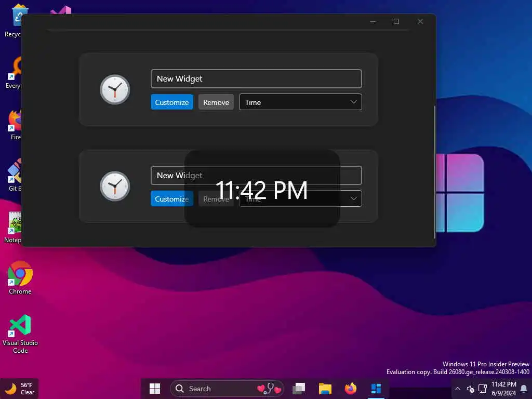
Task: Click clock icon of the first widget card
Action: click(115, 89)
